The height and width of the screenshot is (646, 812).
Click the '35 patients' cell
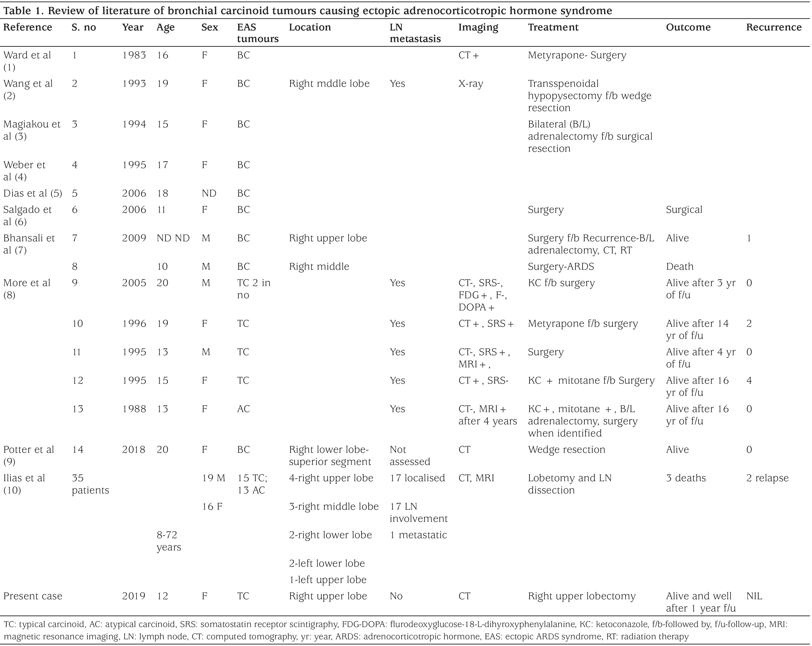[90, 485]
